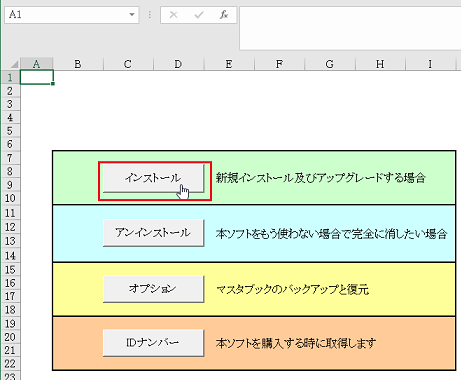Select row 6 header
Viewport: 461px width, 380px height.
(x=10, y=144)
